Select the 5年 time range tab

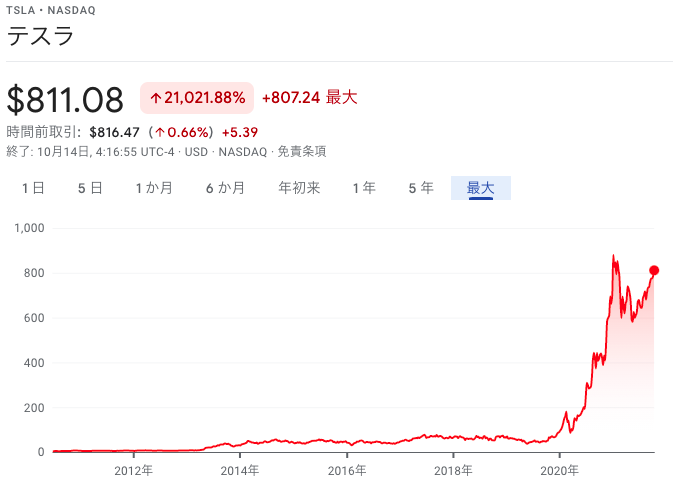coord(421,188)
